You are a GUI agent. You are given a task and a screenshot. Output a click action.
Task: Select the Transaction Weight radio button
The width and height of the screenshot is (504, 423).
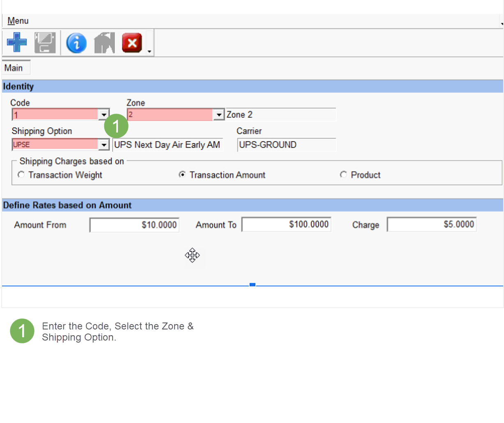(21, 175)
